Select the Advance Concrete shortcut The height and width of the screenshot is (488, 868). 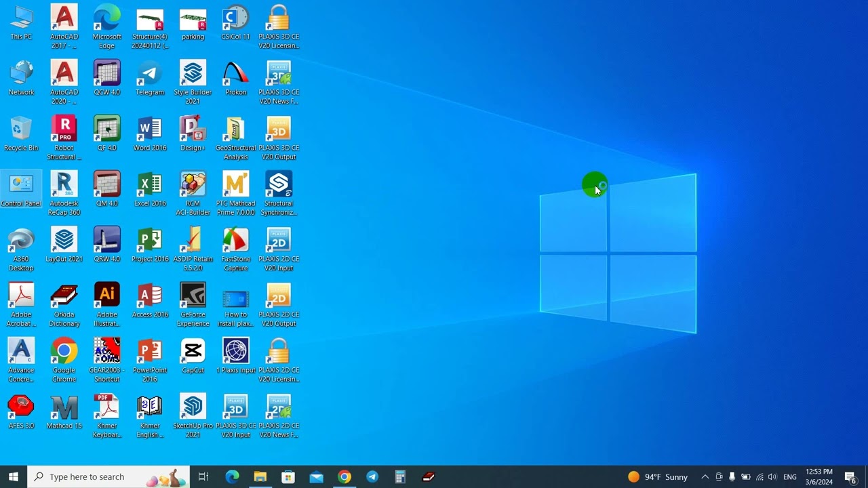21,361
